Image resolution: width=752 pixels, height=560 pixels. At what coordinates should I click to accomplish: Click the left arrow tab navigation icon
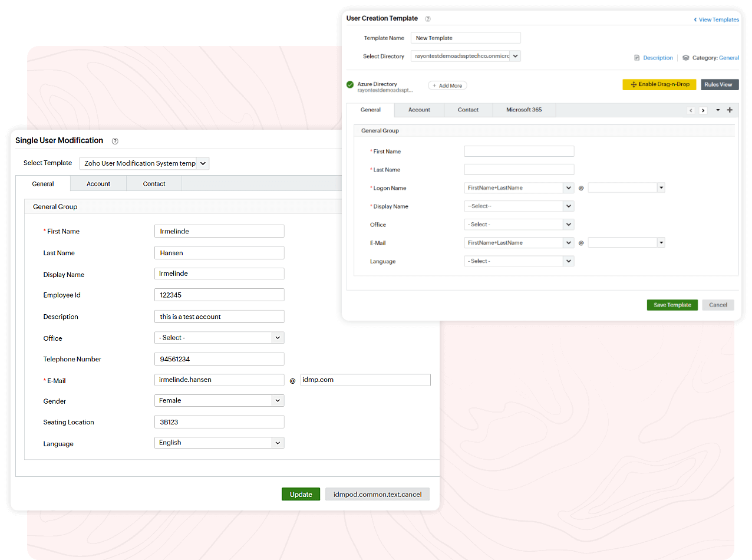(x=690, y=110)
